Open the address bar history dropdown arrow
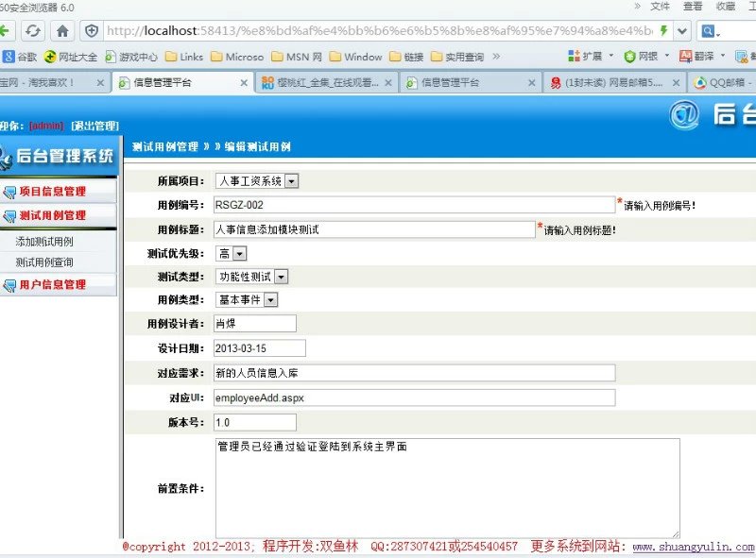 681,31
